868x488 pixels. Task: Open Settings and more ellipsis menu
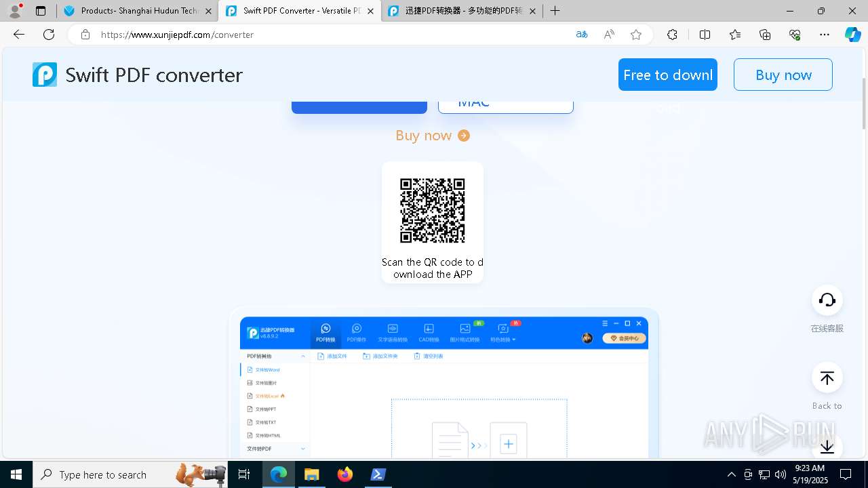point(825,35)
